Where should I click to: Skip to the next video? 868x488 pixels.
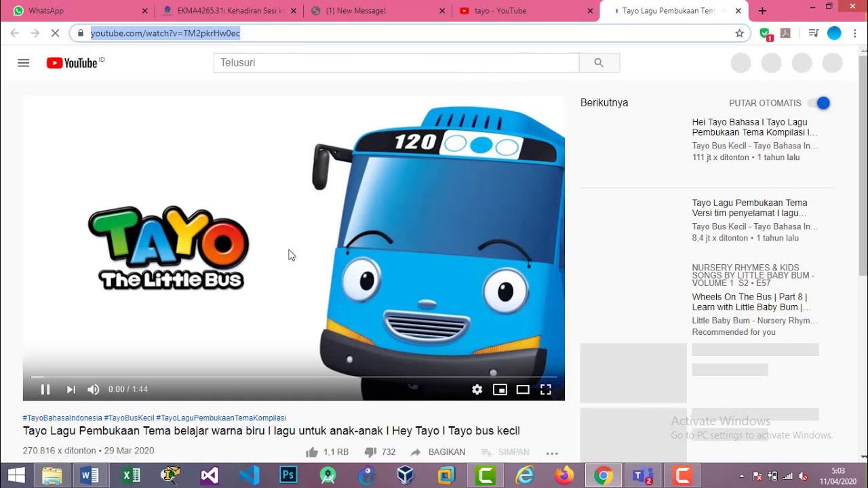point(71,389)
